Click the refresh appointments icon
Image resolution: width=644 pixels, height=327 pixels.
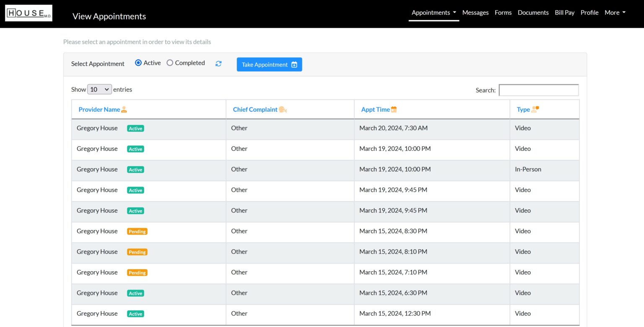point(218,63)
